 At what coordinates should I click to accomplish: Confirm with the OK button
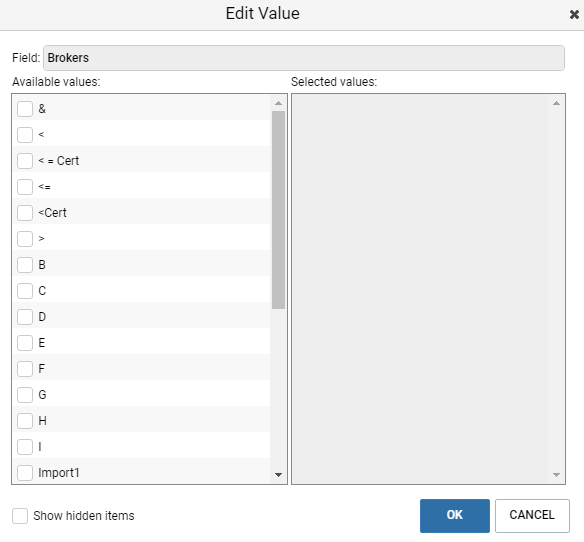[454, 516]
